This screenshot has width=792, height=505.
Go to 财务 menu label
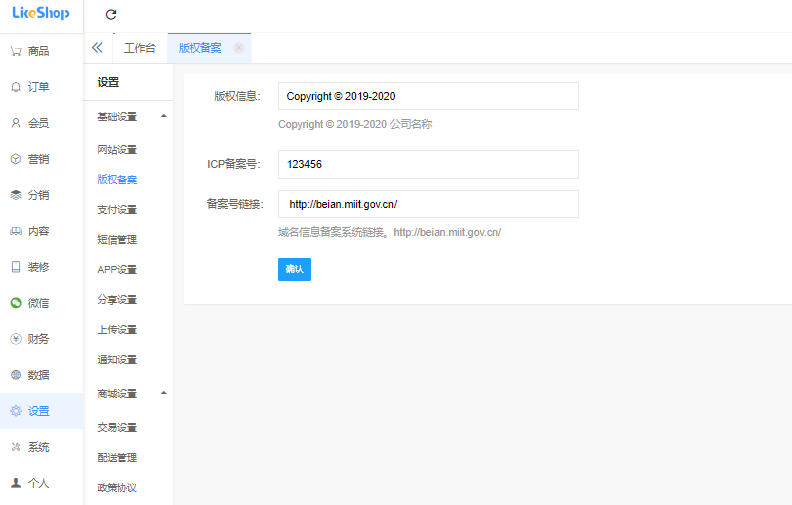[x=38, y=339]
